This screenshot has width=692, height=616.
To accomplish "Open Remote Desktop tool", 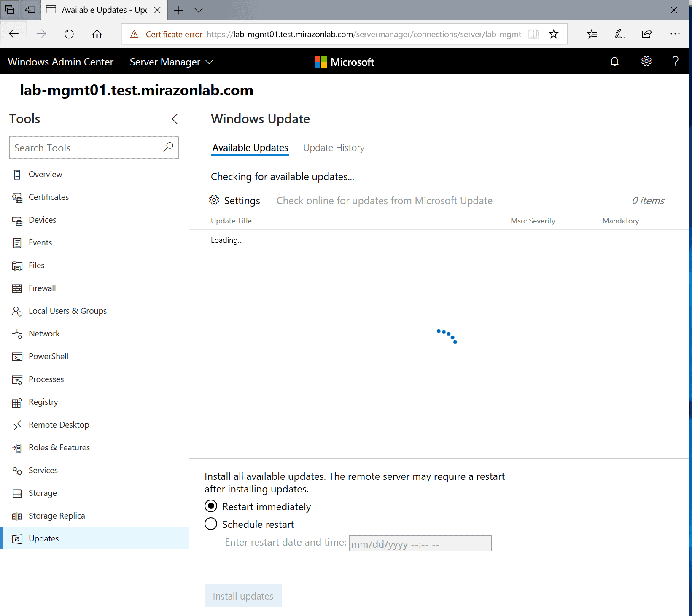I will click(59, 425).
